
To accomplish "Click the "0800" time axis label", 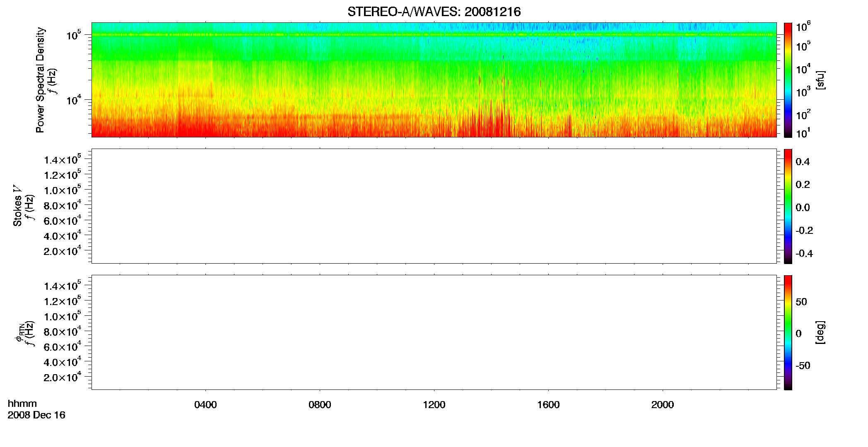I will [320, 405].
